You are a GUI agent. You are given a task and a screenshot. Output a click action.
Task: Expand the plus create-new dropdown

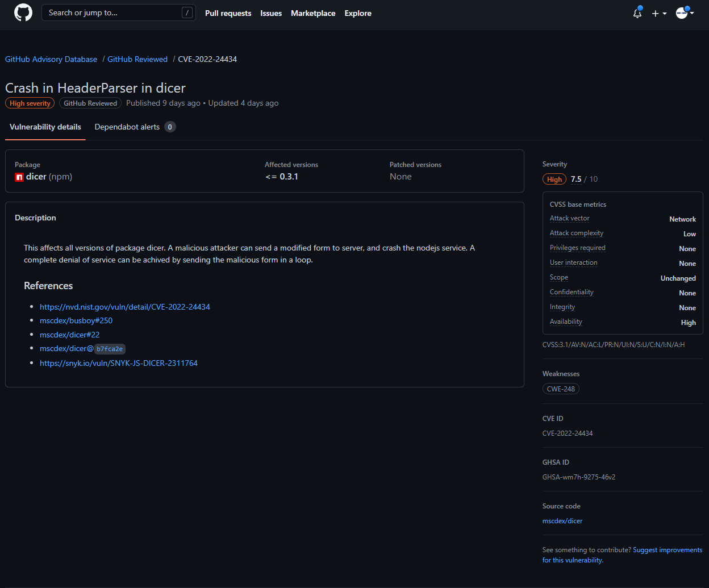pyautogui.click(x=659, y=13)
